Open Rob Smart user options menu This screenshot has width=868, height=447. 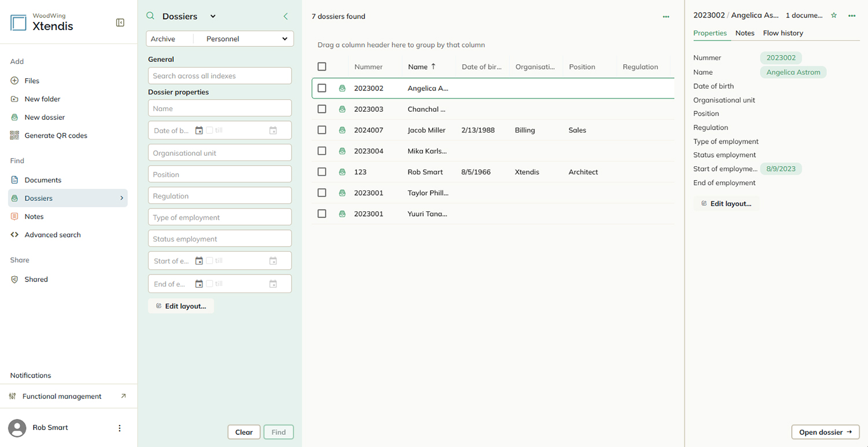tap(120, 428)
